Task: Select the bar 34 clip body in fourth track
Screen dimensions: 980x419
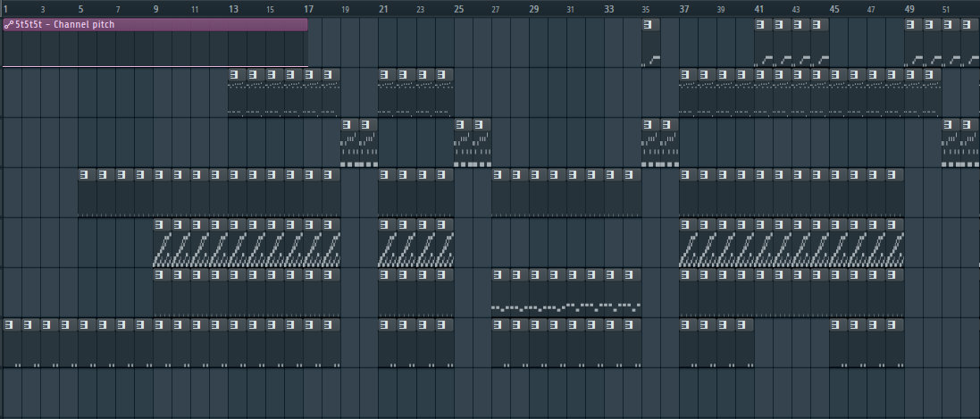Action: coord(632,199)
